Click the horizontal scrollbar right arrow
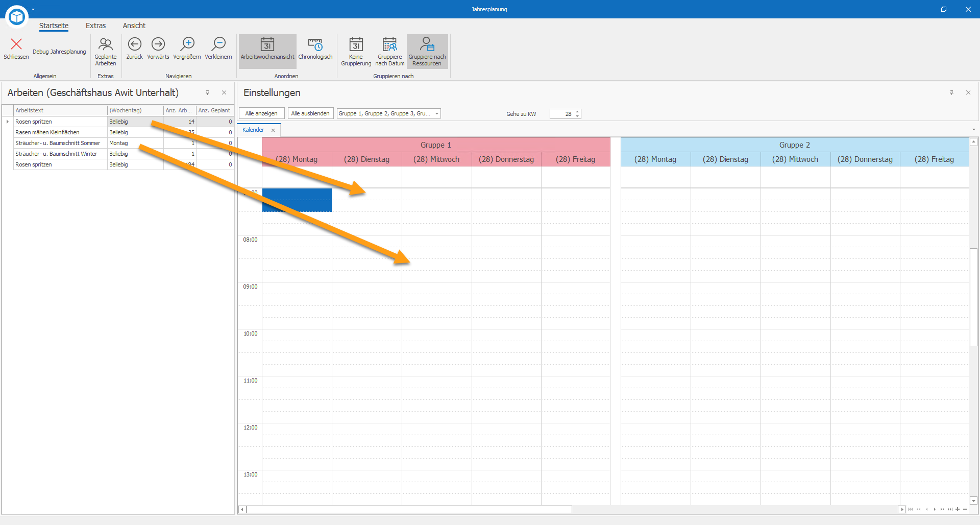This screenshot has width=980, height=525. [x=902, y=509]
